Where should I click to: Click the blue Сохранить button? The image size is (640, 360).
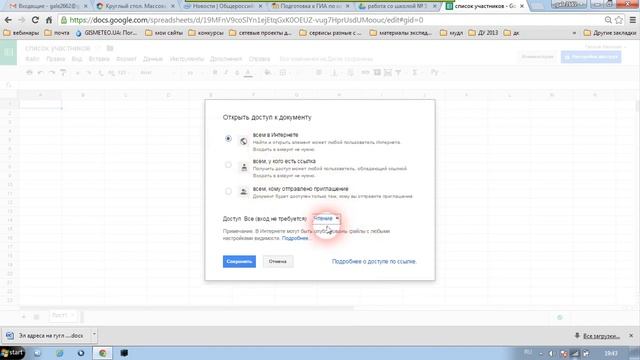pos(239,261)
